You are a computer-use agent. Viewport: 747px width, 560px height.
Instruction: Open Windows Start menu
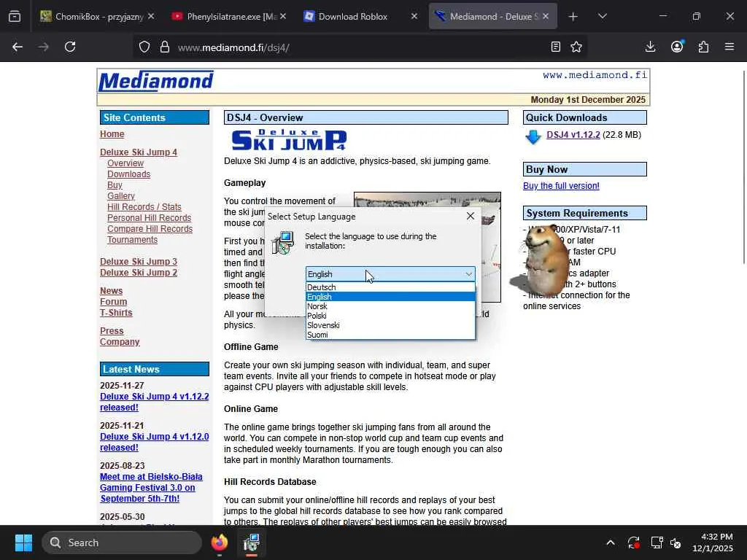click(x=23, y=542)
